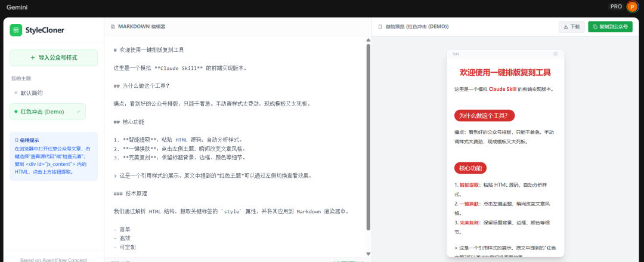Click the editor scrollbar up arrow

coord(369,40)
